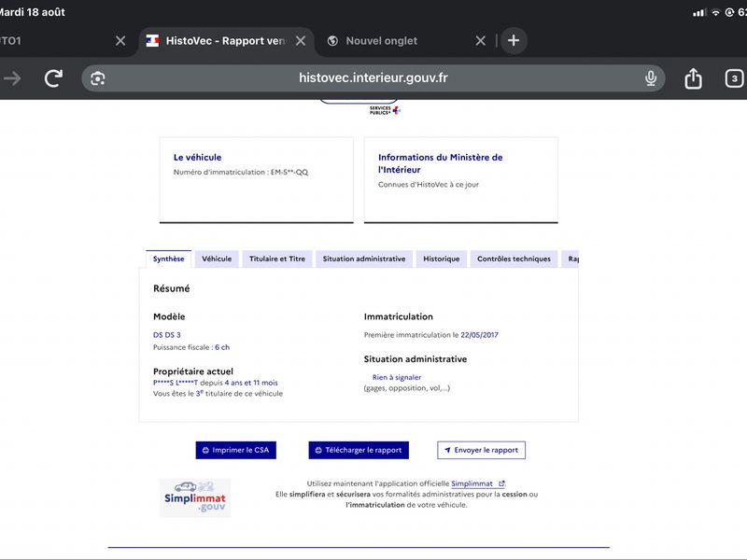Open the Historique tab
The height and width of the screenshot is (560, 747).
442,259
